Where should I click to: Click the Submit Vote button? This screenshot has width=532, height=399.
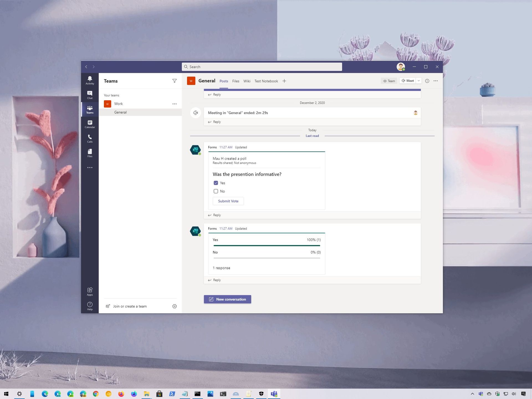(228, 201)
